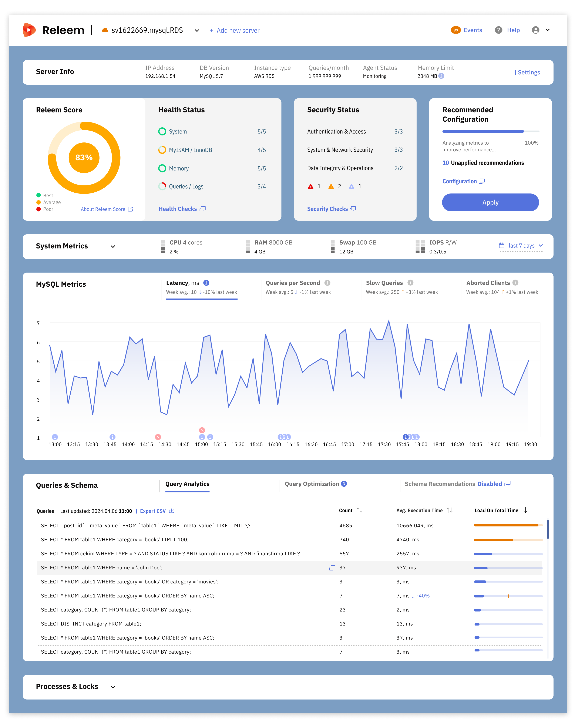Viewport: 575px width, 728px height.
Task: Expand the Processes & Locks section
Action: tap(113, 687)
